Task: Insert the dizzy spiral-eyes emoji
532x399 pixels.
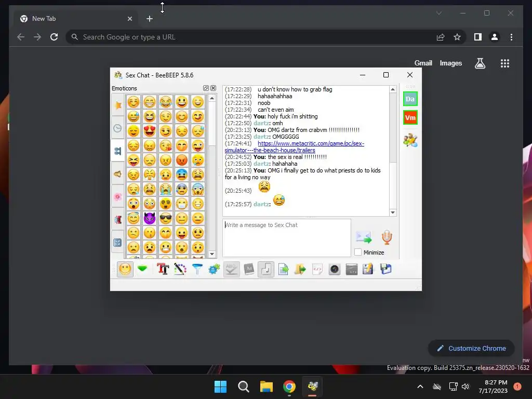Action: 166,204
